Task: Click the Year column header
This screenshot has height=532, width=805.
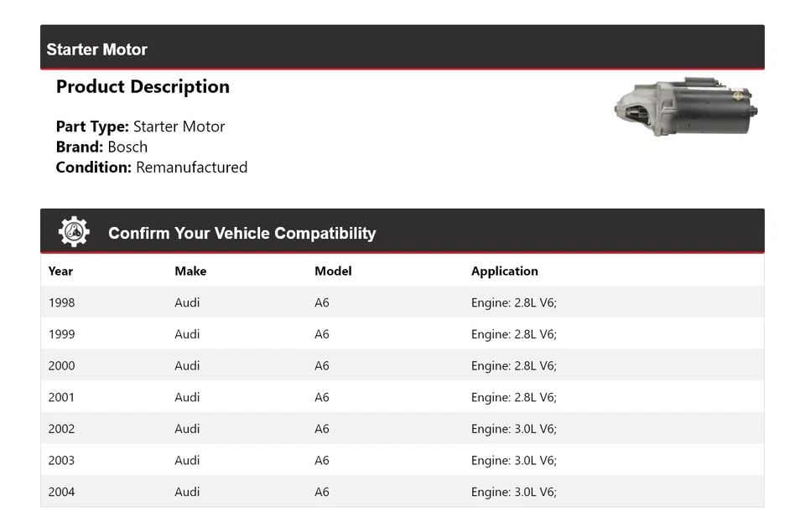Action: [60, 271]
